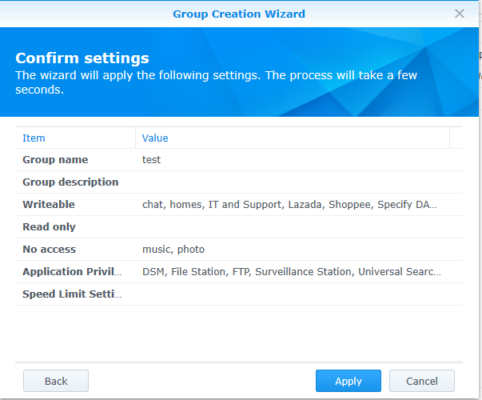Screen dimensions: 482x400
Task: Go Back to the previous step
Action: [x=56, y=381]
